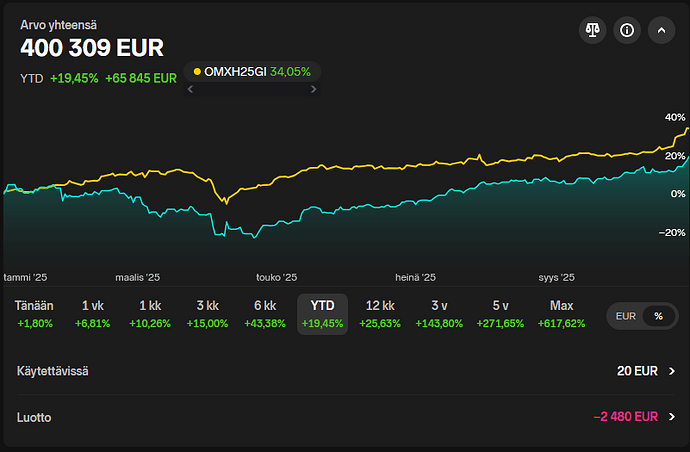Switch to the 12 kk period
690x452 pixels.
(x=380, y=314)
